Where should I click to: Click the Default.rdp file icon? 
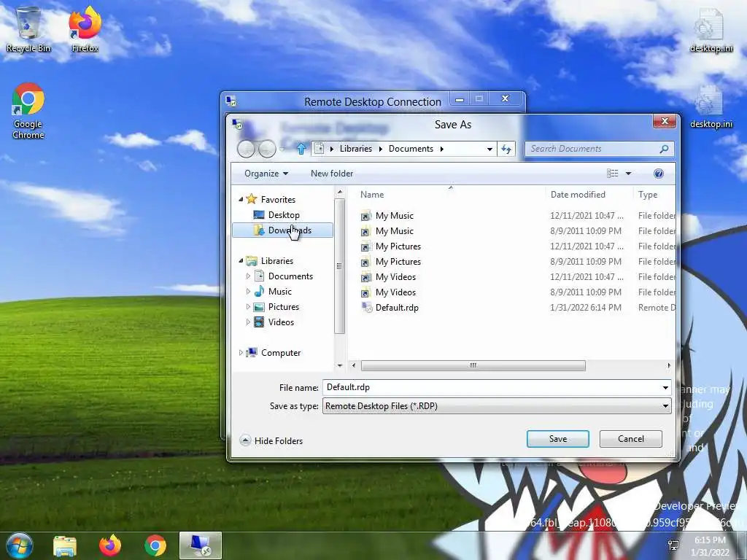coord(366,308)
